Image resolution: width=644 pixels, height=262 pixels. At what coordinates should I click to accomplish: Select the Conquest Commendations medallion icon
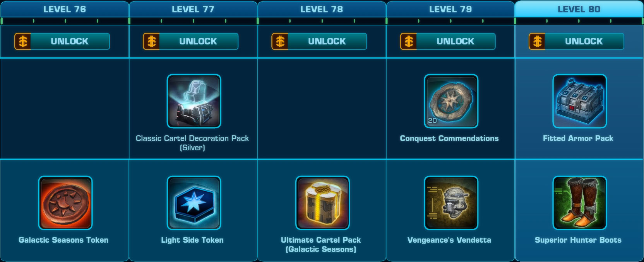tap(451, 101)
